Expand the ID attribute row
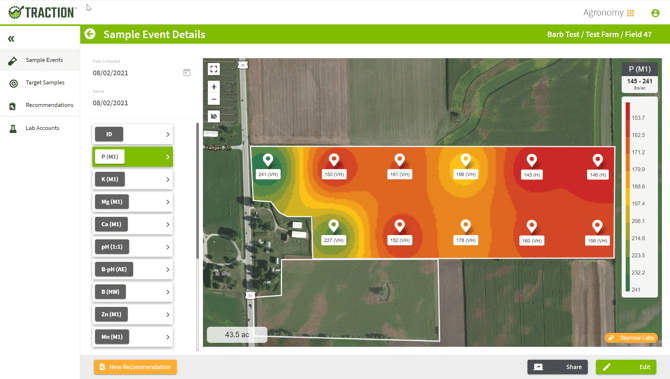 132,134
